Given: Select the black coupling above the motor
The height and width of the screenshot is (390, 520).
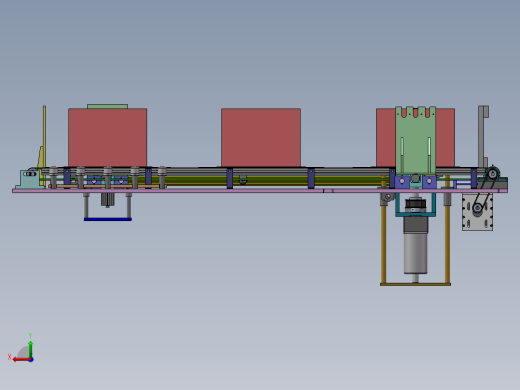Looking at the screenshot, I should [415, 205].
